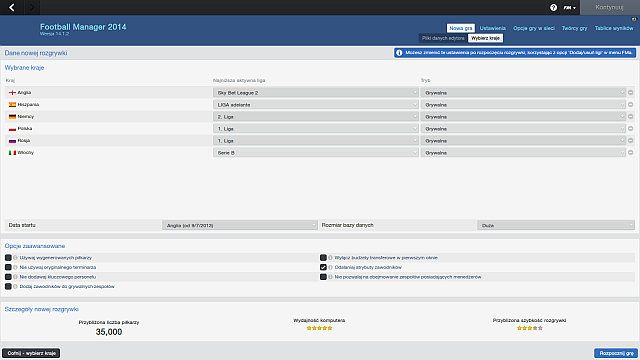Open the Grywalne mode dropdown for Niemcy
Screen dimensions: 640x360
tap(523, 117)
